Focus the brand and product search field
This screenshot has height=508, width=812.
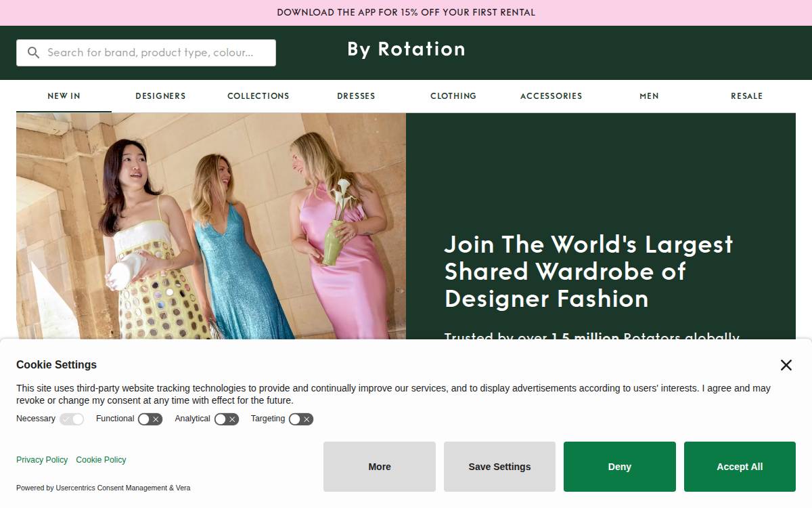[146, 53]
